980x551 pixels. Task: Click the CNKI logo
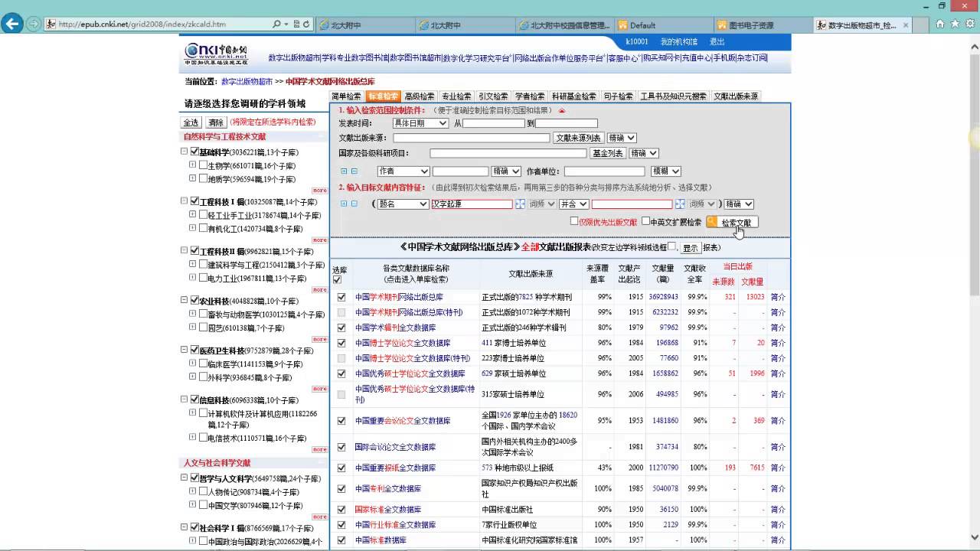216,54
